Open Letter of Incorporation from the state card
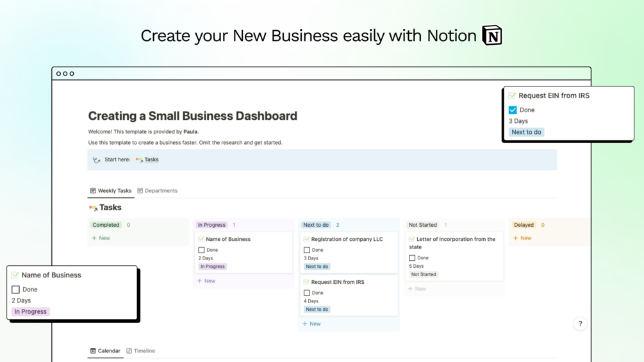Viewport: 644px width, 362px height. pos(452,243)
